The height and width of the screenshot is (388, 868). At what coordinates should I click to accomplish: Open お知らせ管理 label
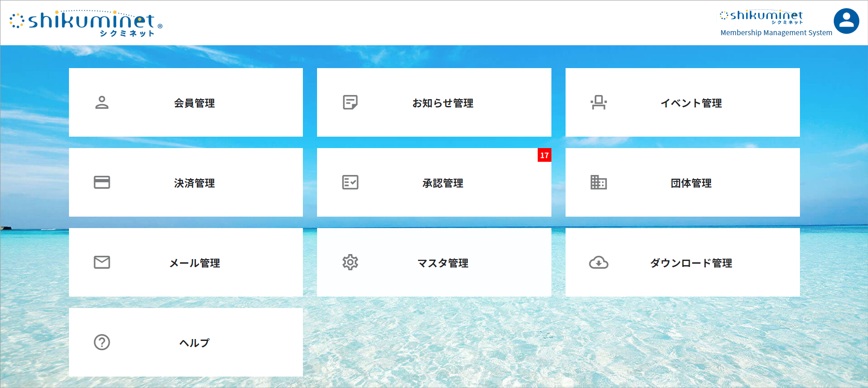(443, 103)
